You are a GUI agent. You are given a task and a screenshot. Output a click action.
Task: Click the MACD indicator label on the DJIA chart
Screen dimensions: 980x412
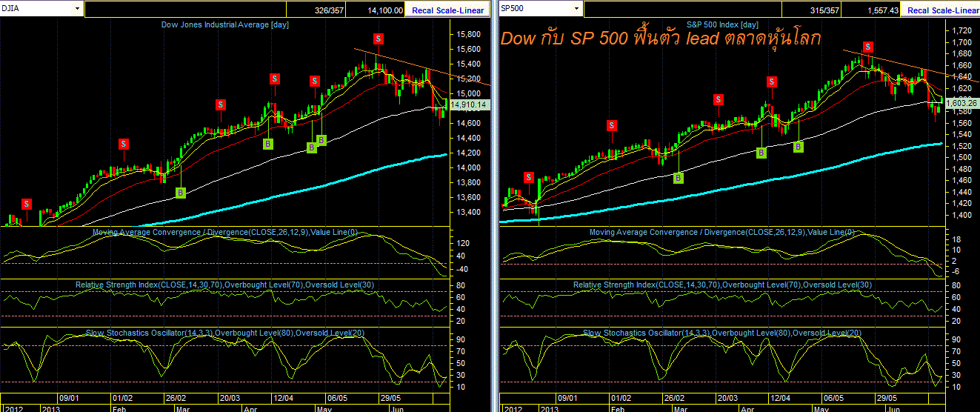(x=224, y=233)
